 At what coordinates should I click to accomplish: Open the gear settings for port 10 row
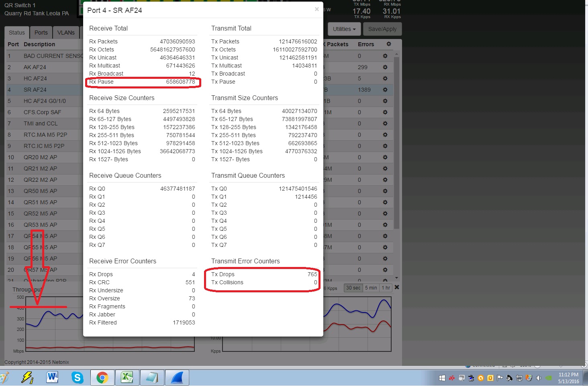pyautogui.click(x=385, y=157)
